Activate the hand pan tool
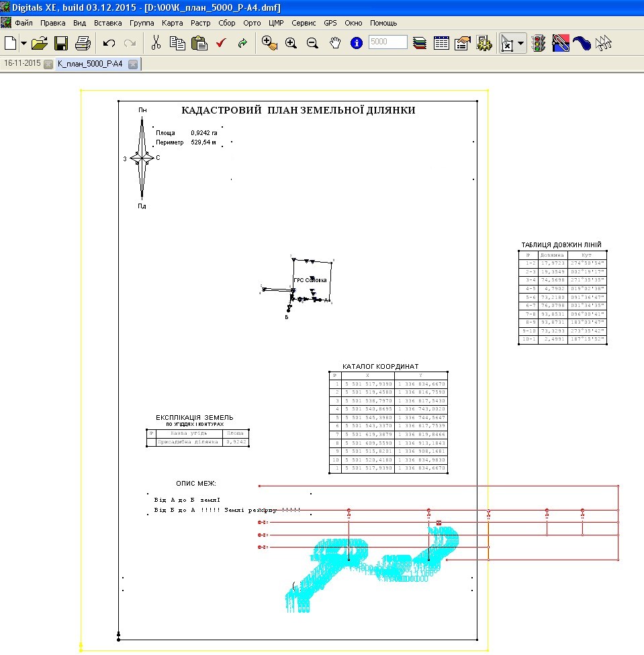Screen dimensions: 644x655 335,43
